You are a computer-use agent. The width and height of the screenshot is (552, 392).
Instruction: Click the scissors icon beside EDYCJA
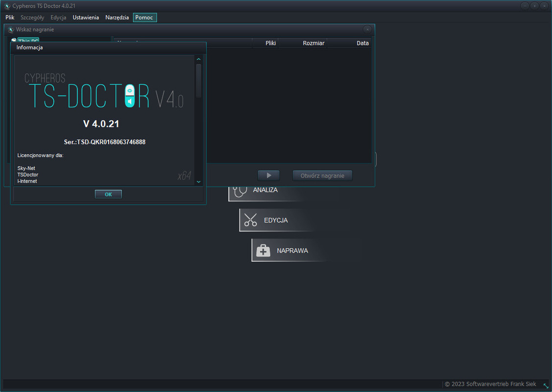point(250,220)
